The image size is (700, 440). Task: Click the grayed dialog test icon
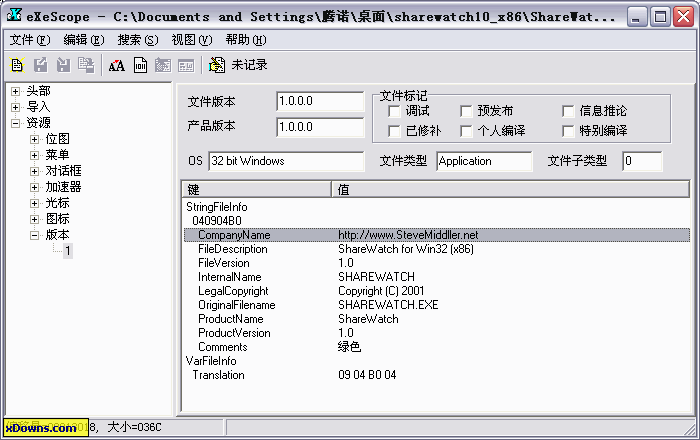(186, 66)
